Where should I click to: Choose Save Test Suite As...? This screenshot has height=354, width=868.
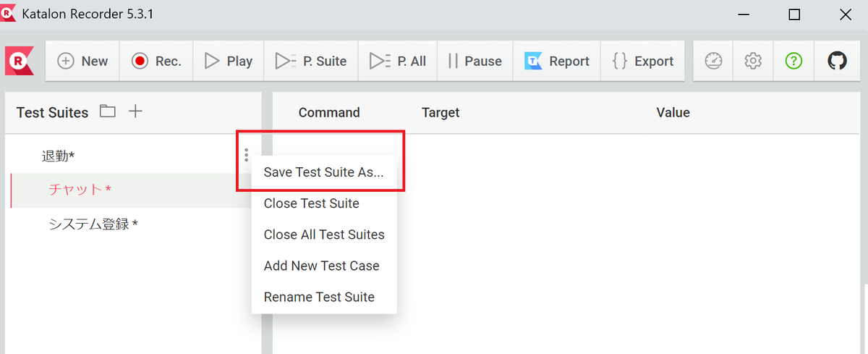tap(324, 172)
